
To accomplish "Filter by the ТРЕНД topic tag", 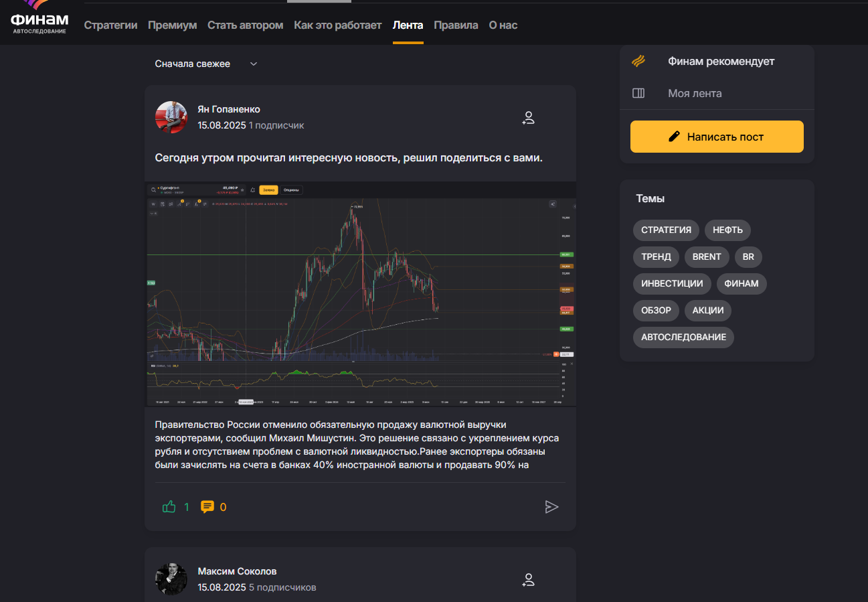I will pyautogui.click(x=656, y=257).
